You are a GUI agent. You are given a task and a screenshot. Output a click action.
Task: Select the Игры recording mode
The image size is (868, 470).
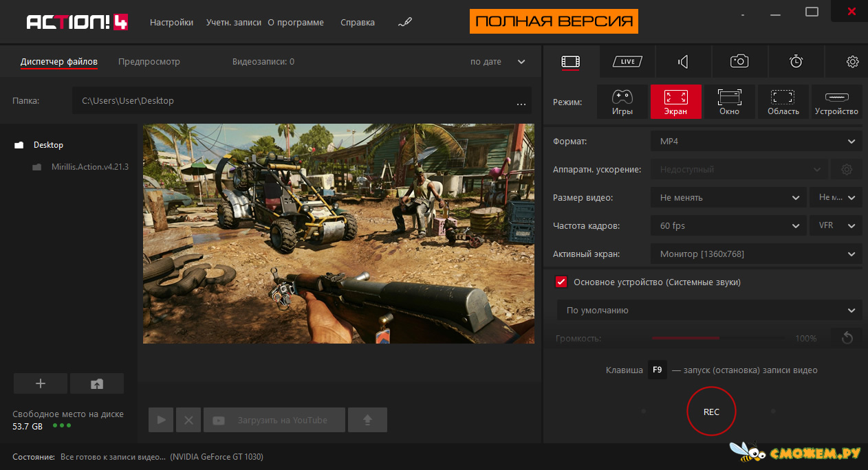(622, 102)
